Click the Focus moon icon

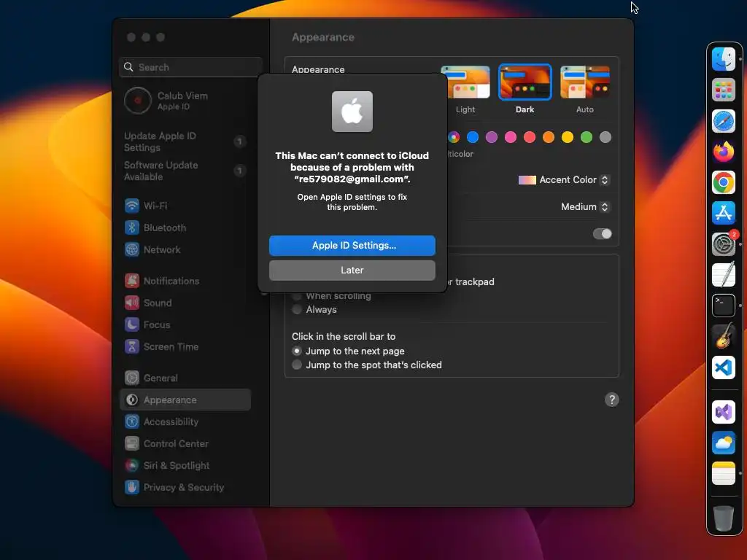(132, 324)
